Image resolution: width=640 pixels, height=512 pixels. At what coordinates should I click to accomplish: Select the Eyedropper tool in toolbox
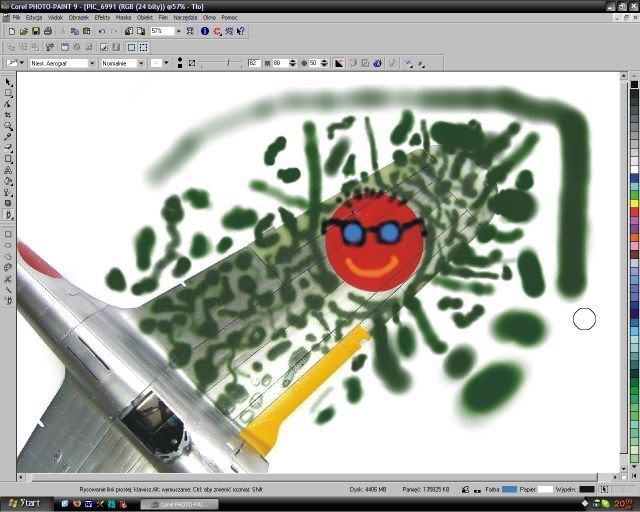[9, 137]
